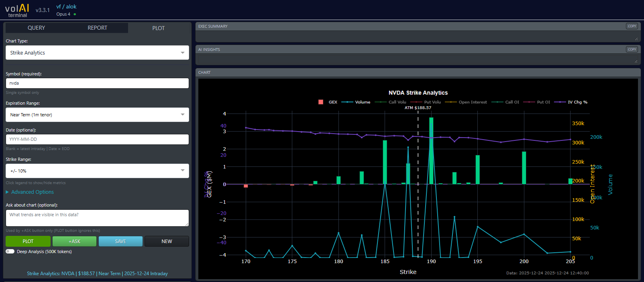Focus the Date optional input field
The width and height of the screenshot is (644, 282).
[97, 139]
